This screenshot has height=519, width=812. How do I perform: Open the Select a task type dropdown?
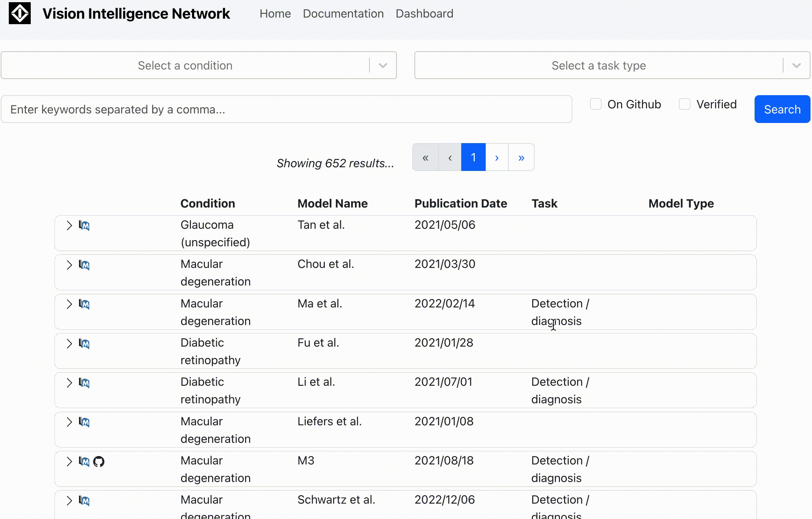click(x=612, y=65)
